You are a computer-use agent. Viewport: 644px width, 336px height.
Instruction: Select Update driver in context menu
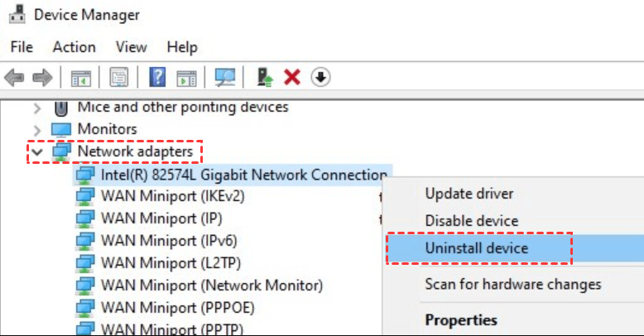[x=469, y=194]
